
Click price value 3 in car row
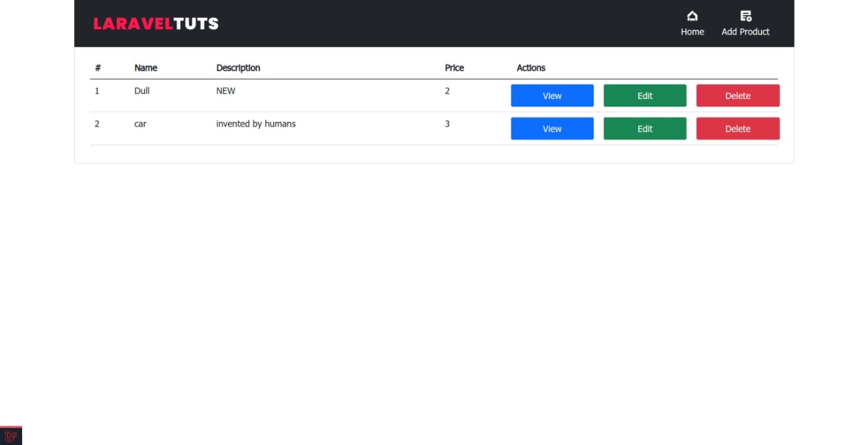pos(448,124)
